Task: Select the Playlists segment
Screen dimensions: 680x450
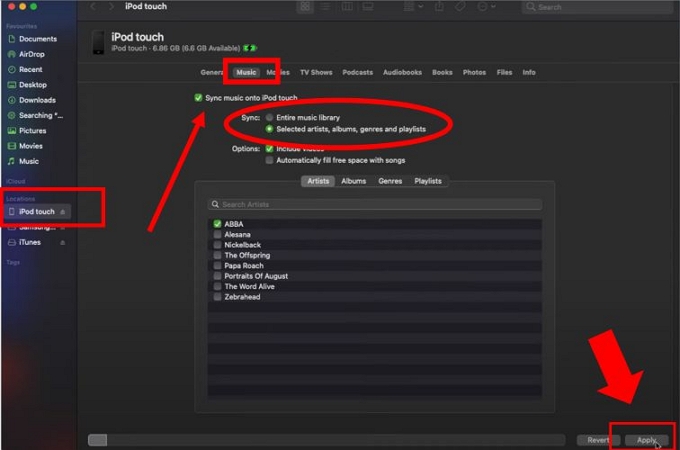Action: (x=428, y=181)
